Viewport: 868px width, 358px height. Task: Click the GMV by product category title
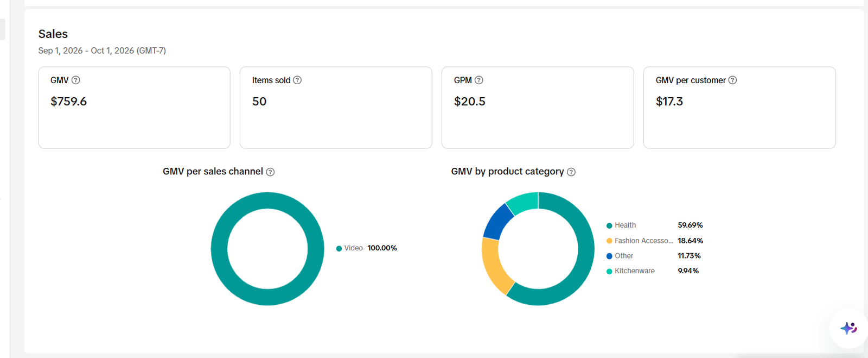click(508, 171)
